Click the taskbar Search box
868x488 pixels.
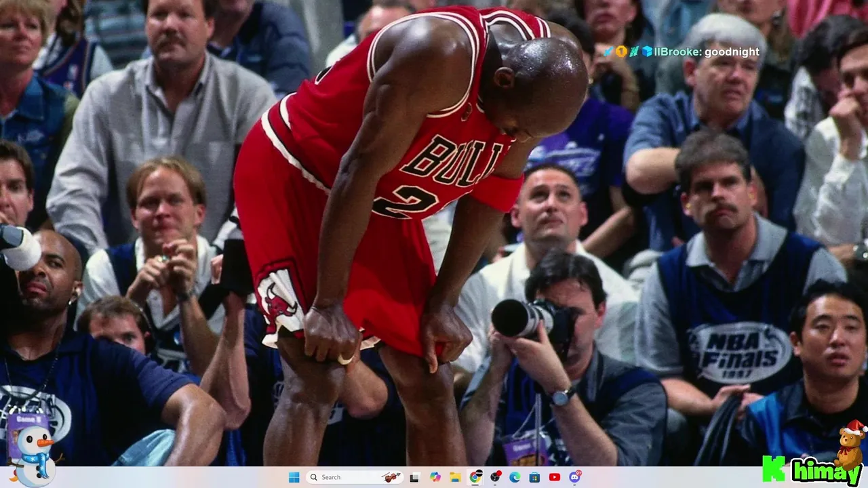pos(355,477)
